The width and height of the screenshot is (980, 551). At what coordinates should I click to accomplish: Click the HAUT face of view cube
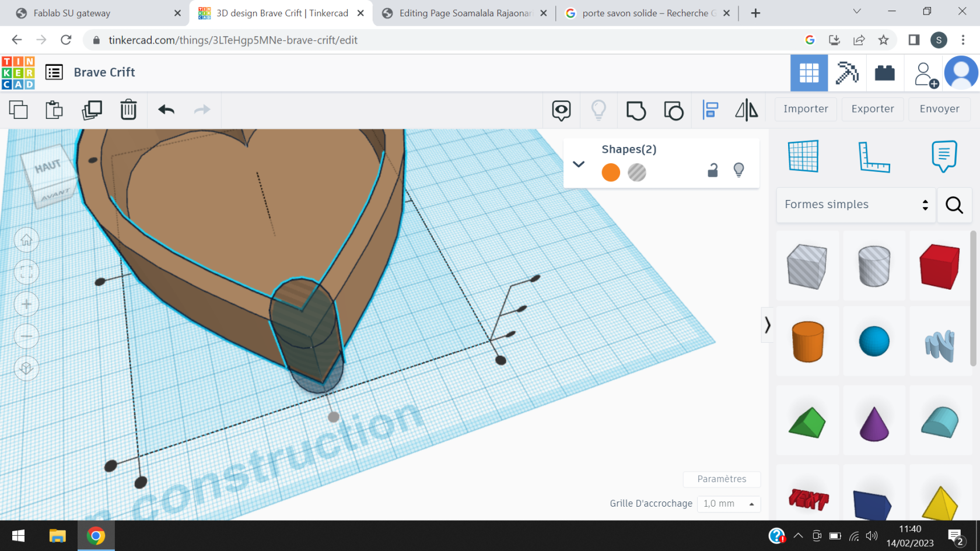(48, 167)
